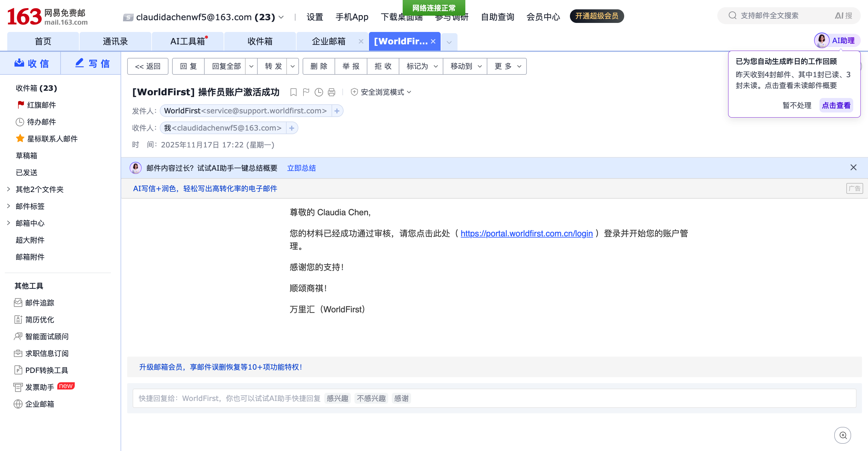Open the portal.worldfirst.com.cn/login link
868x451 pixels.
click(x=526, y=233)
